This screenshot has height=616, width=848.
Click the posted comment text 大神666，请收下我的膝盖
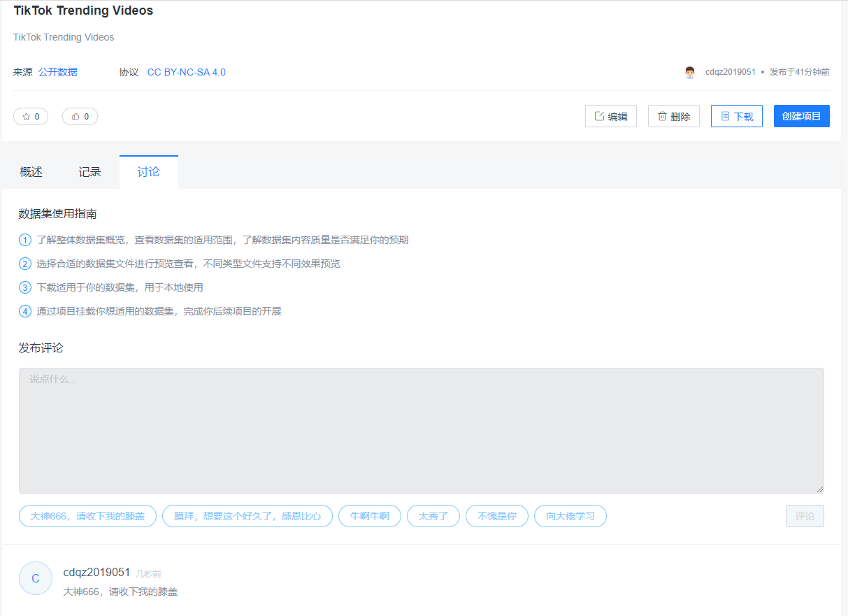pyautogui.click(x=120, y=592)
